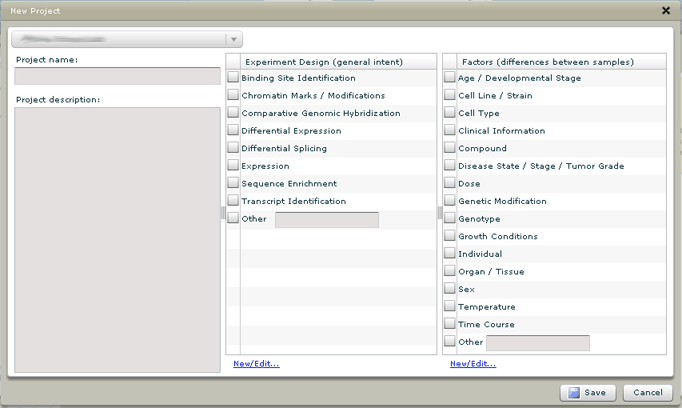Click the Factors column header
This screenshot has height=408, width=682.
(x=561, y=62)
